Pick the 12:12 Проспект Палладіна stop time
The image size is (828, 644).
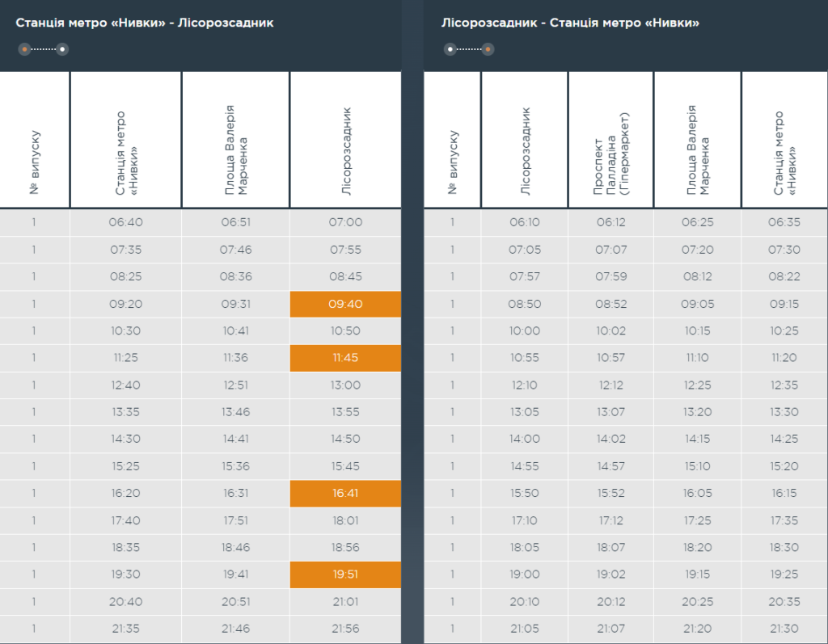(x=610, y=385)
